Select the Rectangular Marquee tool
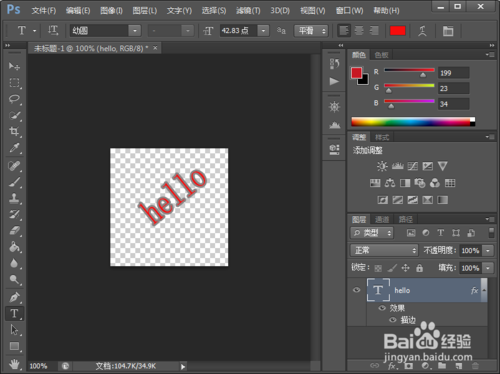 [14, 83]
